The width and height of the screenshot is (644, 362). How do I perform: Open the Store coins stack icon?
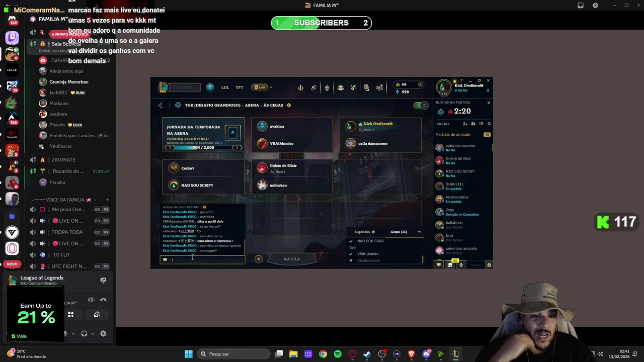point(379,87)
